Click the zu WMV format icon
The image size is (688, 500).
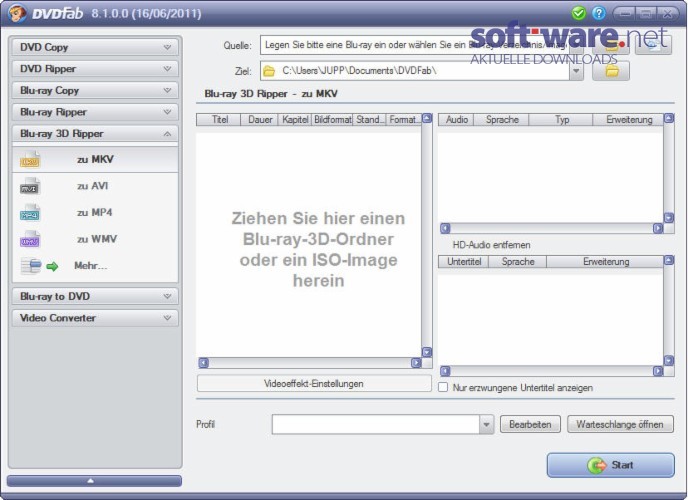point(30,239)
